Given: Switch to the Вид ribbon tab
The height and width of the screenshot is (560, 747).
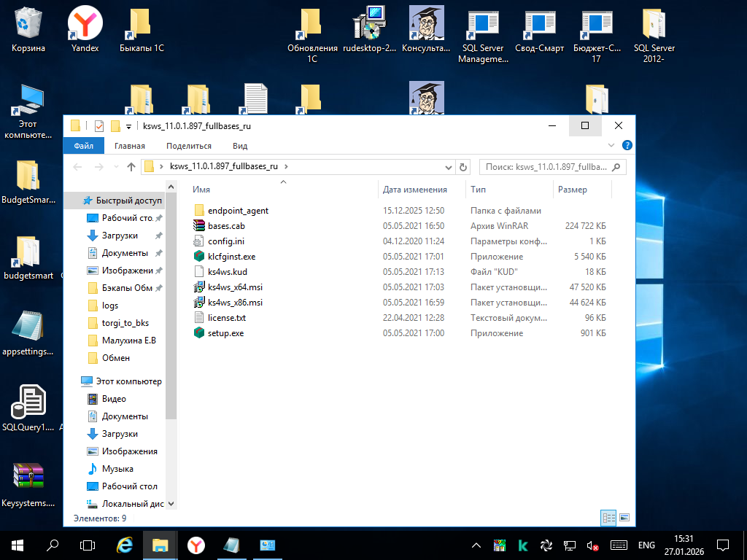Looking at the screenshot, I should click(240, 146).
